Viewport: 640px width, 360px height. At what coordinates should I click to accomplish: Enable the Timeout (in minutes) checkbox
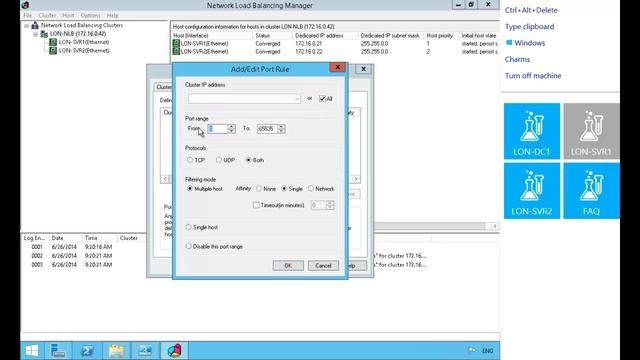pos(256,205)
